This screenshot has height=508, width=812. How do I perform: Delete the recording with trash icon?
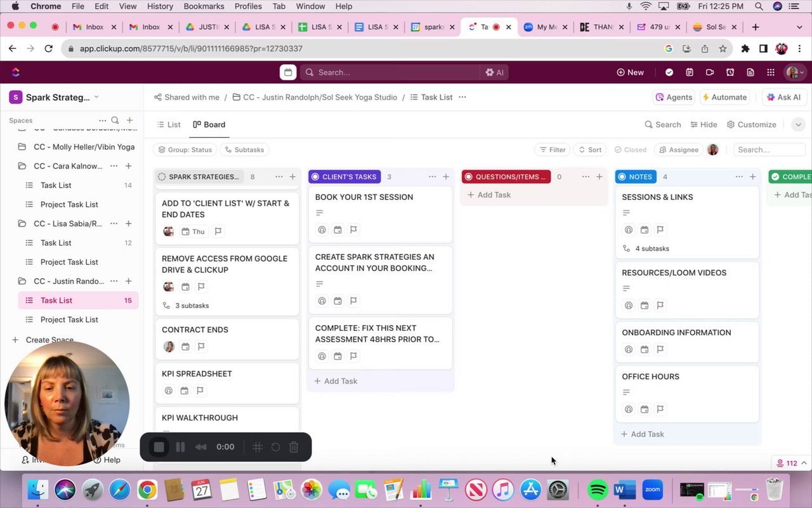coord(294,447)
